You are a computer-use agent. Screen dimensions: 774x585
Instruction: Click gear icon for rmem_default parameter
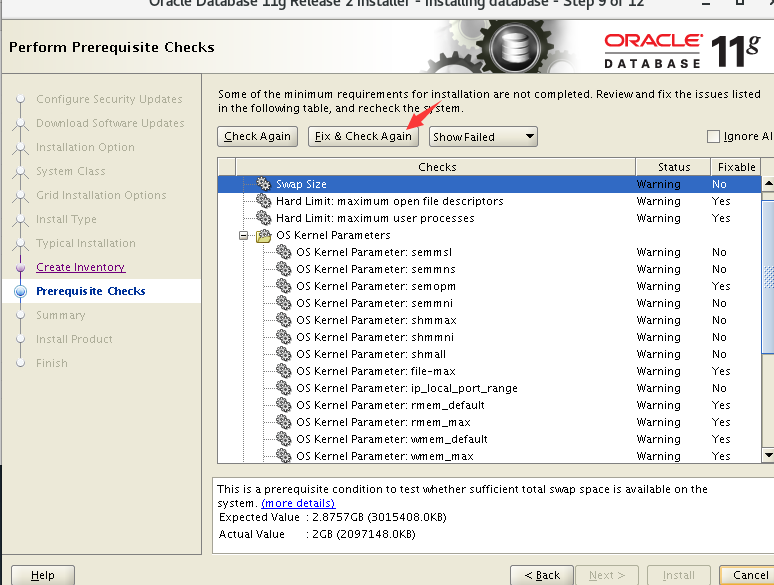(x=284, y=405)
